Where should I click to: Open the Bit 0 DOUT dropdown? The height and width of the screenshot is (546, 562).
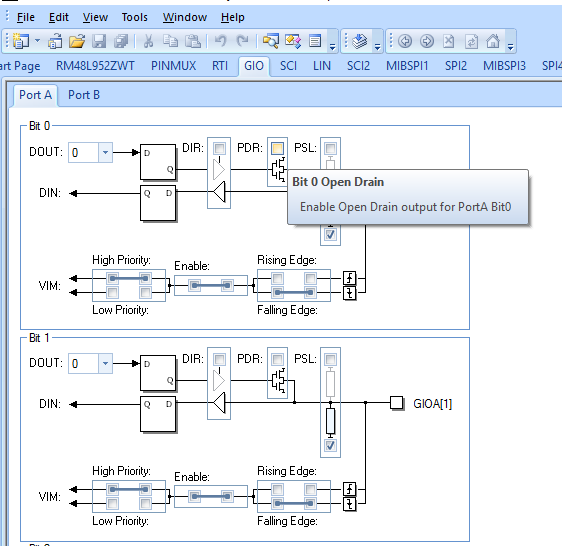click(x=105, y=152)
